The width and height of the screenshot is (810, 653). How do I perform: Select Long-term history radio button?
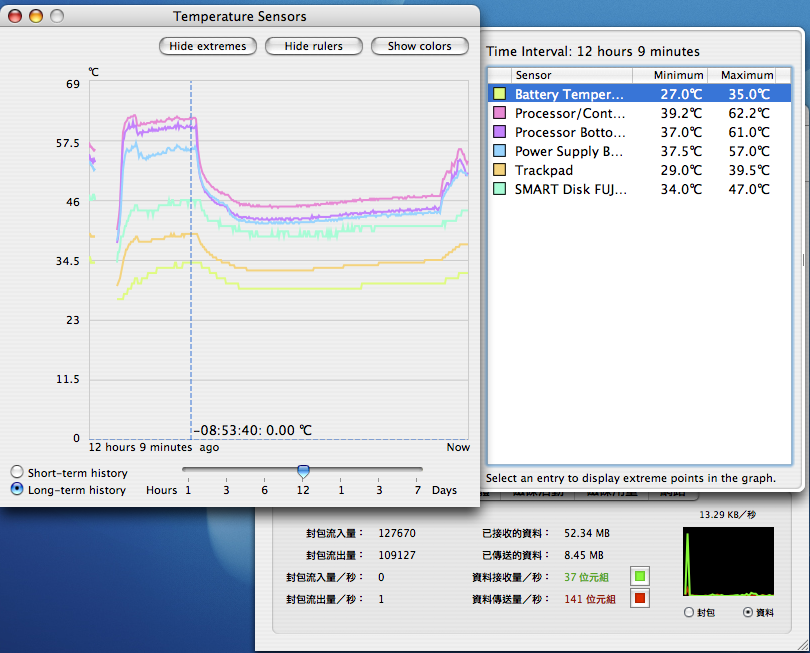(17, 489)
